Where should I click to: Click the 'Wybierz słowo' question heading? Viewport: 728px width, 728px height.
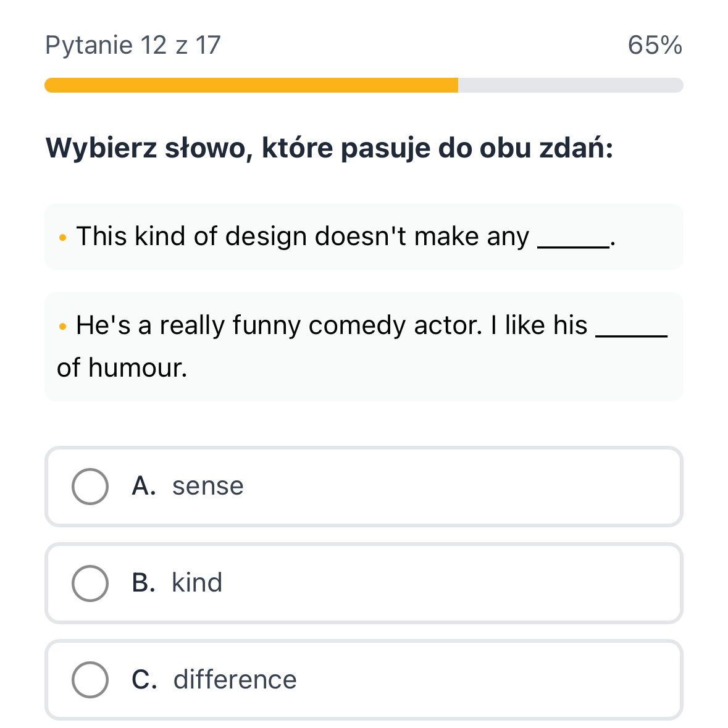[329, 148]
